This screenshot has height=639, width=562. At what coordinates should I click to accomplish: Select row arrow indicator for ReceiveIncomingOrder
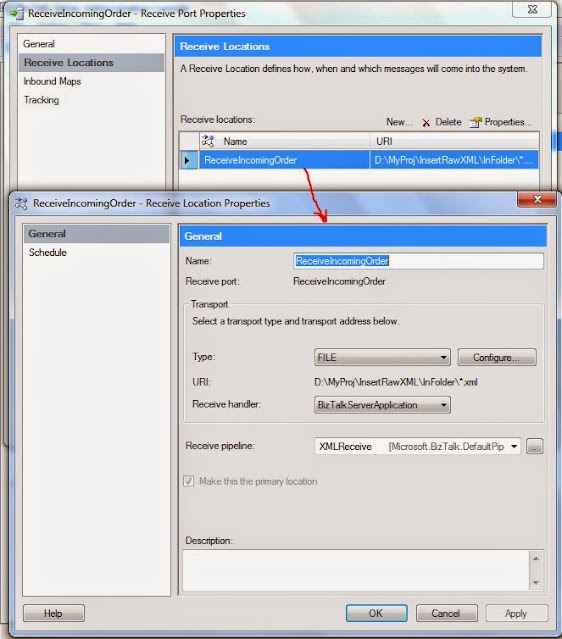[187, 160]
